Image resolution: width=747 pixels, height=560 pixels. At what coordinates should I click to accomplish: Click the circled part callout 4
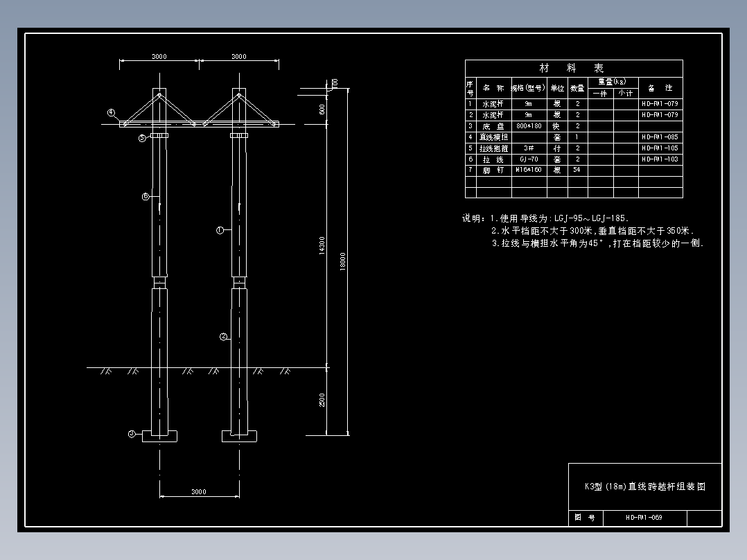click(x=111, y=112)
